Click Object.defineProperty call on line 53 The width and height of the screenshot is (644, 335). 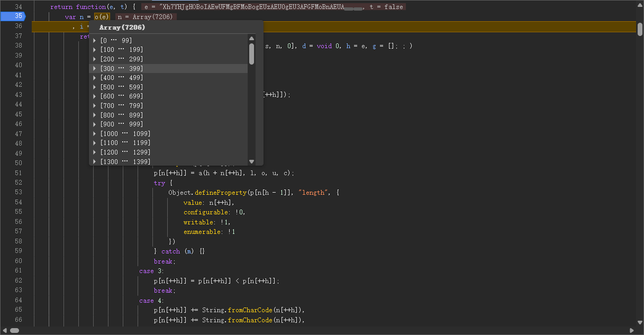[x=207, y=193]
